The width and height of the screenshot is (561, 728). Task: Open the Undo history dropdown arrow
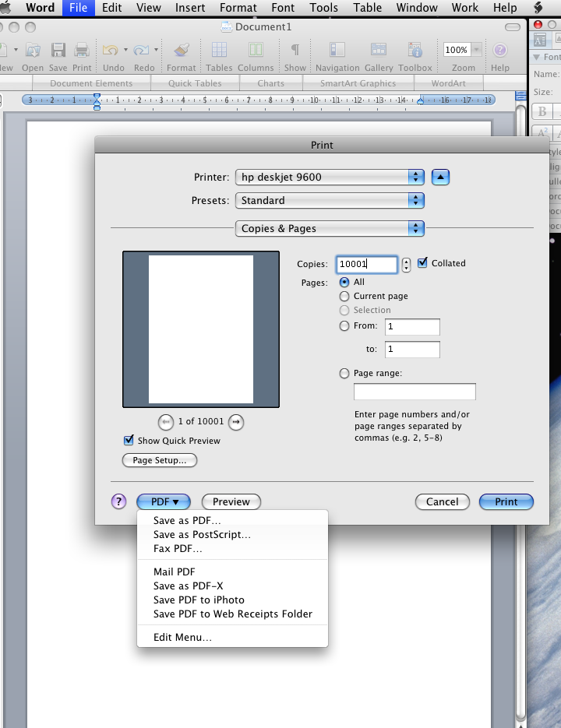(125, 50)
